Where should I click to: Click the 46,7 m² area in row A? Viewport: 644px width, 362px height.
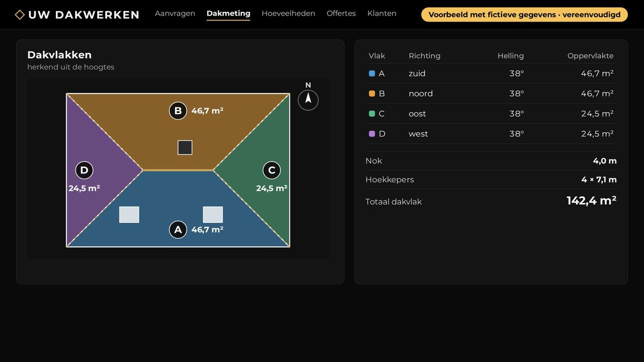pos(597,73)
